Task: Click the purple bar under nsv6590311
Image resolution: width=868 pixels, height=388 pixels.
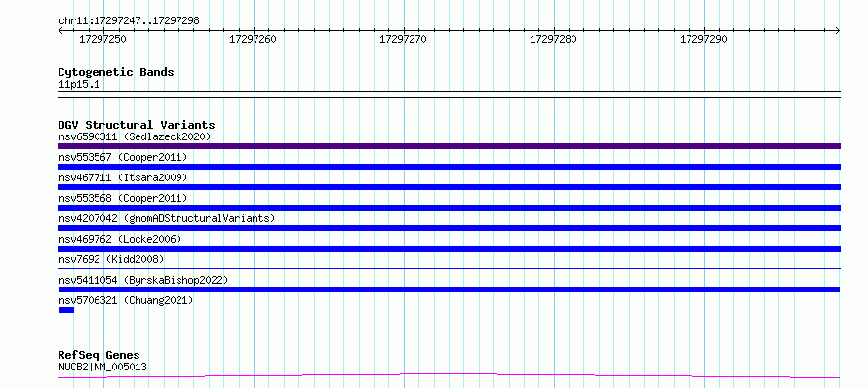Action: (449, 146)
